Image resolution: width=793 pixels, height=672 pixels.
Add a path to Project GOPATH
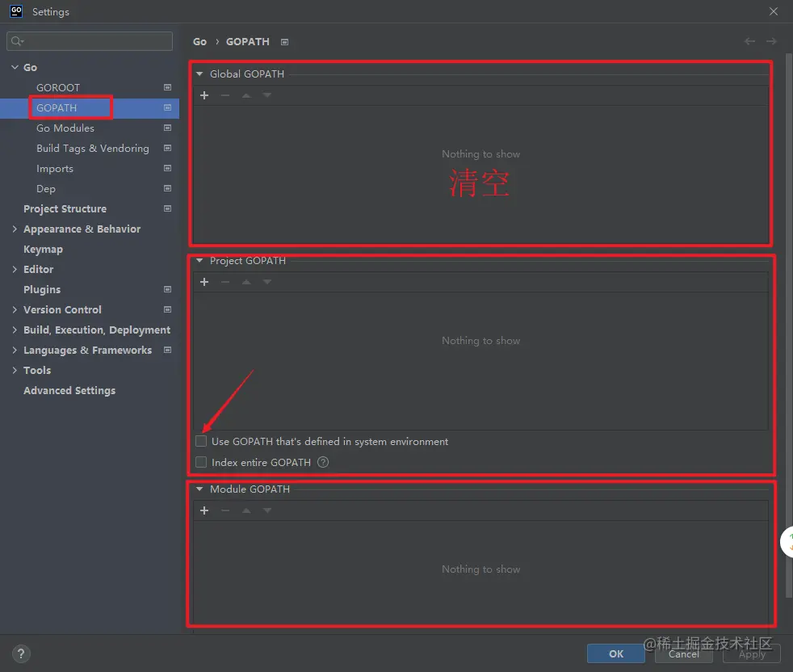pyautogui.click(x=204, y=282)
